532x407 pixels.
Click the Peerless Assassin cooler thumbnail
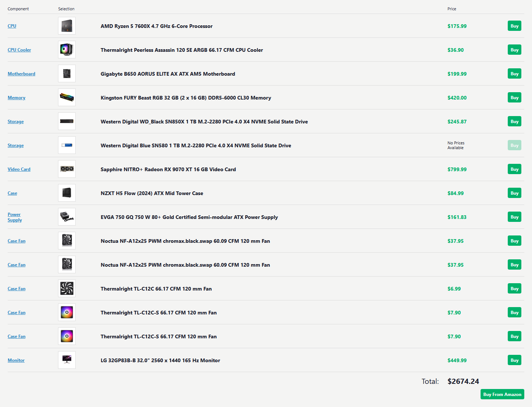point(67,50)
